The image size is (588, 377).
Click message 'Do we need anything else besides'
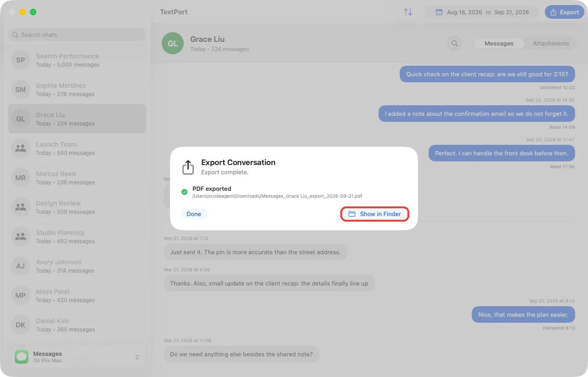click(x=241, y=354)
